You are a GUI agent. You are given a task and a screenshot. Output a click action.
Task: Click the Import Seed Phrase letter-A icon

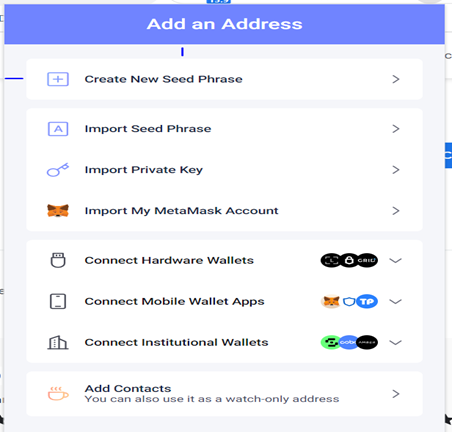[58, 129]
